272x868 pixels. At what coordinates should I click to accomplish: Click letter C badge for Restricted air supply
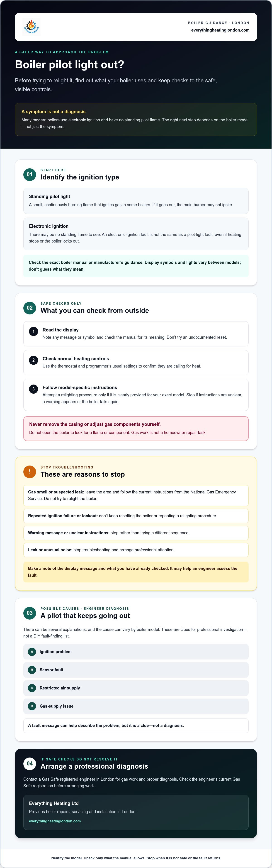tap(32, 688)
